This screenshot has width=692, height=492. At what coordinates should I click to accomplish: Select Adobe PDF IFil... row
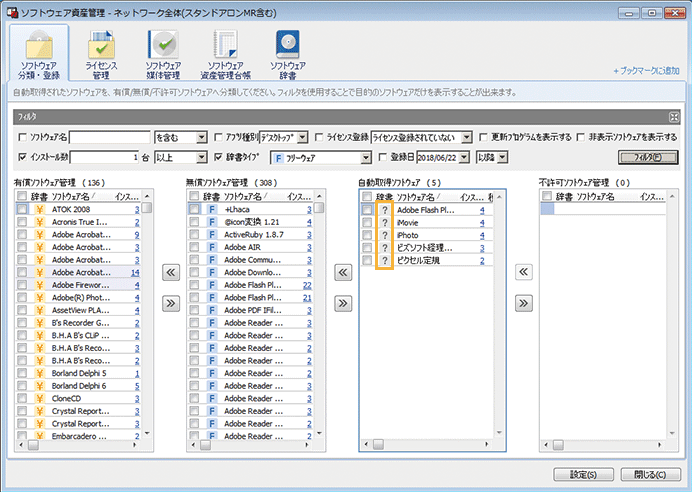coord(250,310)
